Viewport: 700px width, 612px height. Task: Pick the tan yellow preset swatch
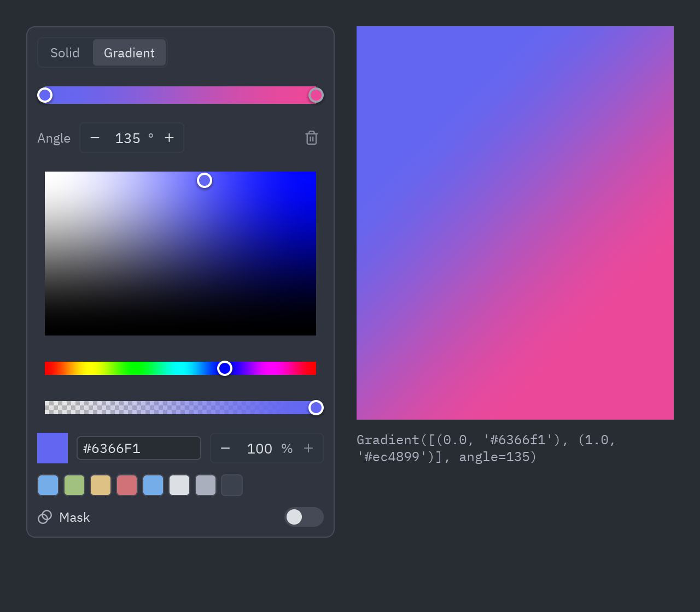point(101,485)
